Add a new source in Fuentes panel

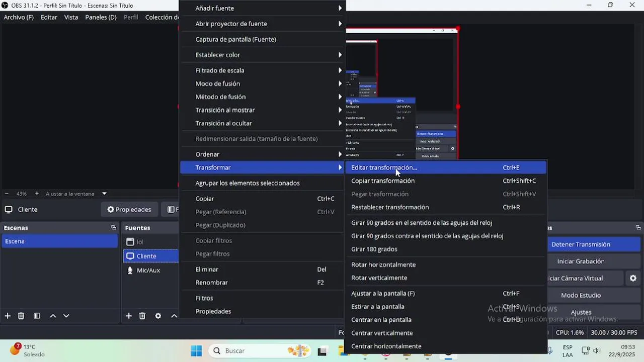[x=129, y=316]
